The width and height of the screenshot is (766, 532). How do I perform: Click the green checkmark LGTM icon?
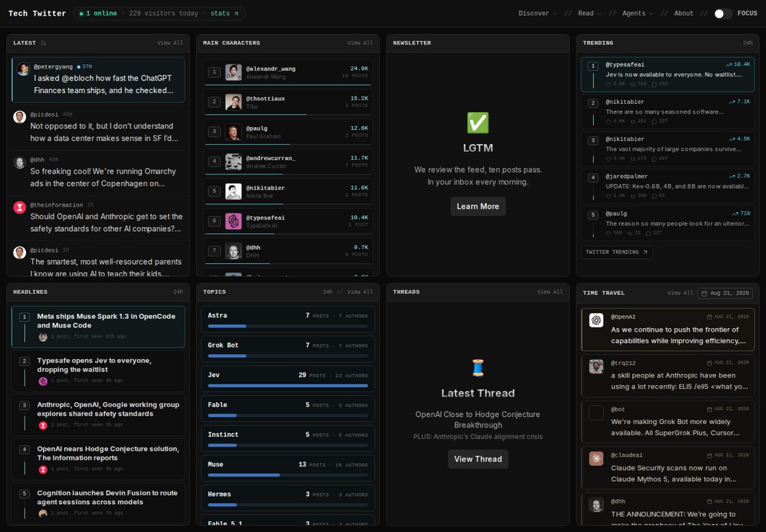pos(478,122)
